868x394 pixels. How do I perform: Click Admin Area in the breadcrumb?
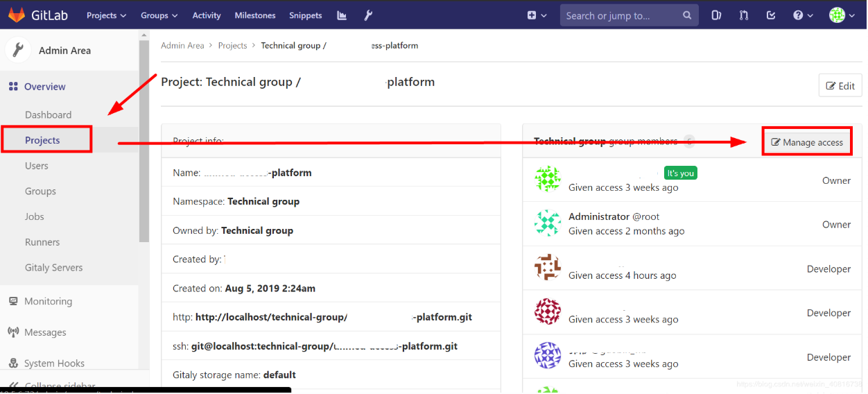[182, 46]
